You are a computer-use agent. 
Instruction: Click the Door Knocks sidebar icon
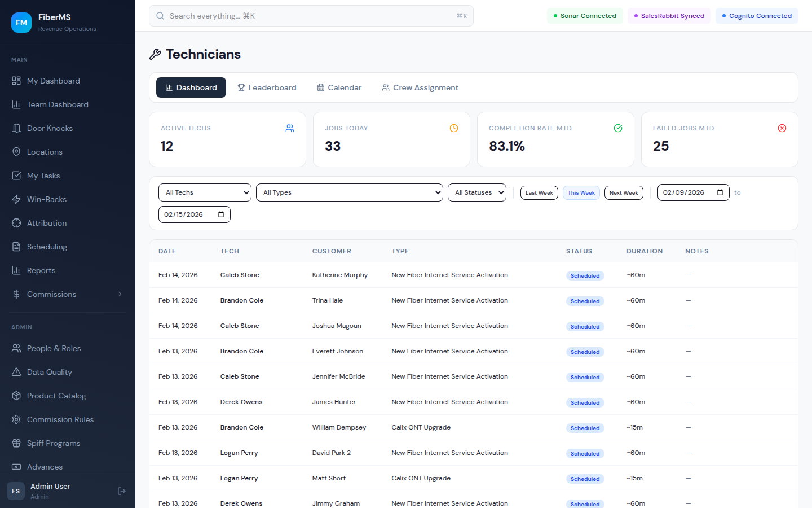coord(16,128)
